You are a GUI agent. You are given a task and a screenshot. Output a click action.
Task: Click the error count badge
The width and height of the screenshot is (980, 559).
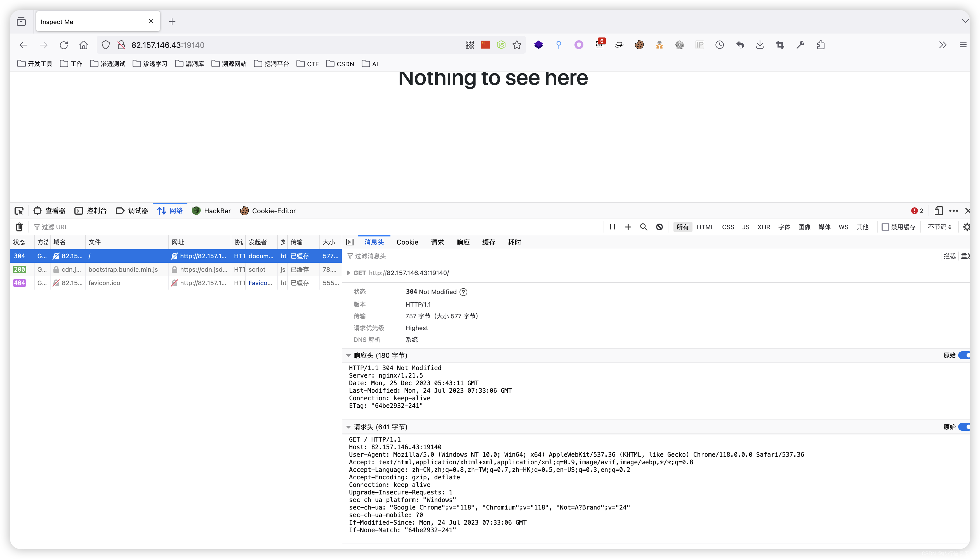tap(917, 211)
